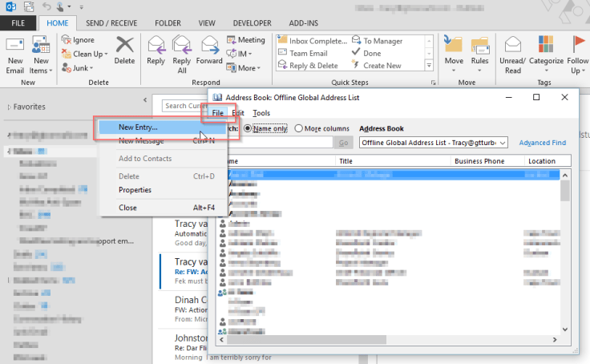Viewport: 590px width, 364px height.
Task: Open the IM reply option
Action: tap(239, 54)
